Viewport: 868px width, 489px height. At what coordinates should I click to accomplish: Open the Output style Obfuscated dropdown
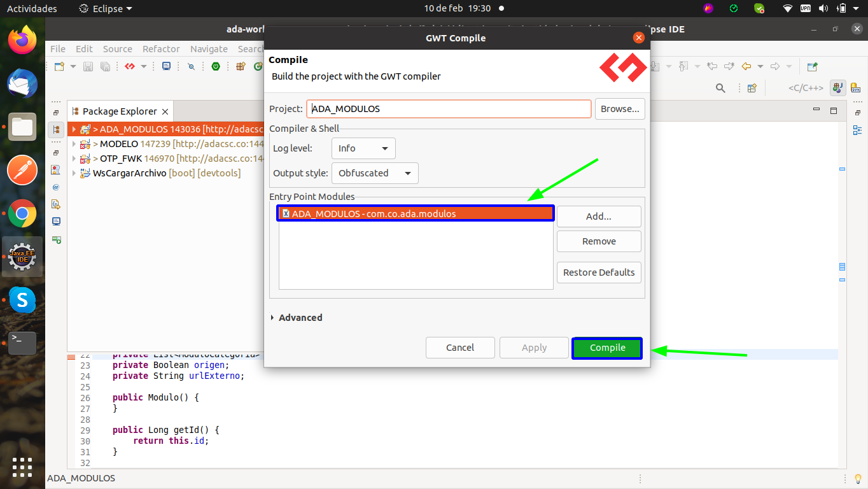(375, 173)
